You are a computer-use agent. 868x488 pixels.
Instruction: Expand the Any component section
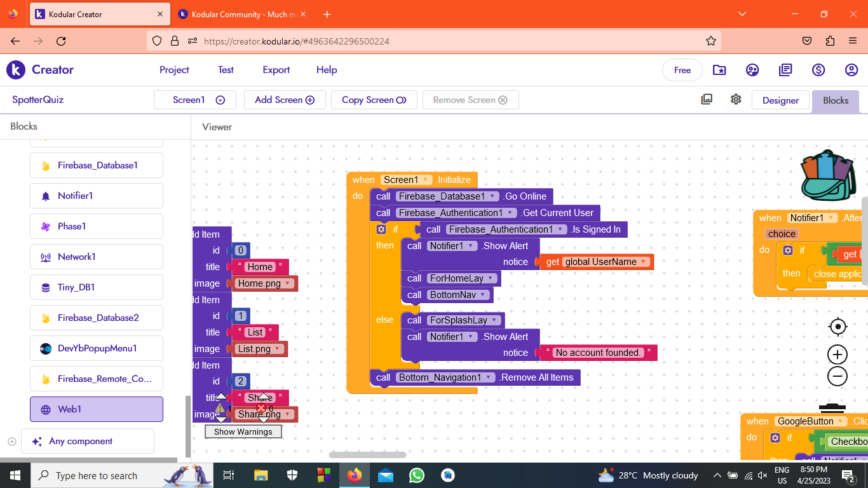click(11, 441)
